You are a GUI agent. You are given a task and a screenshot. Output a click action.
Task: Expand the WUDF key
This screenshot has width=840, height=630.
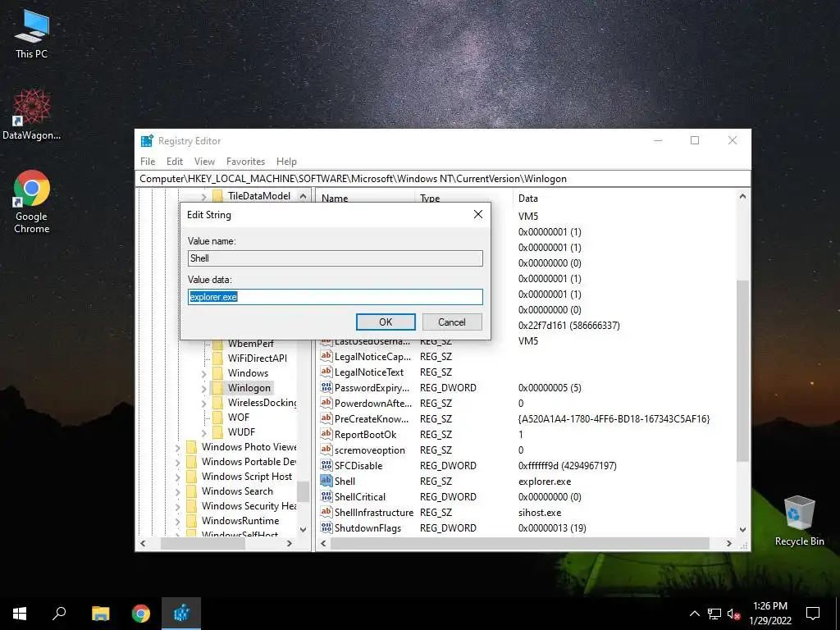click(203, 432)
